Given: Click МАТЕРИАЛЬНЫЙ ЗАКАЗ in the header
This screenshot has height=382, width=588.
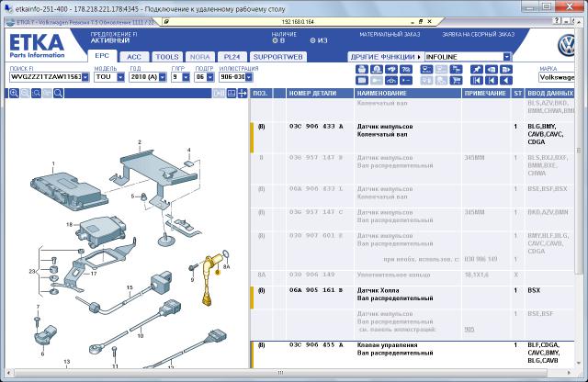Looking at the screenshot, I should click(390, 35).
